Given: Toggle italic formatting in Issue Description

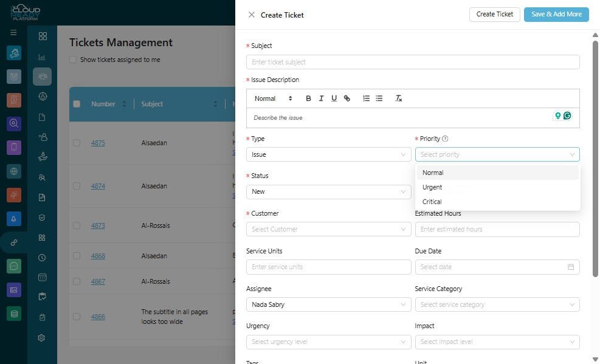Looking at the screenshot, I should click(x=321, y=98).
